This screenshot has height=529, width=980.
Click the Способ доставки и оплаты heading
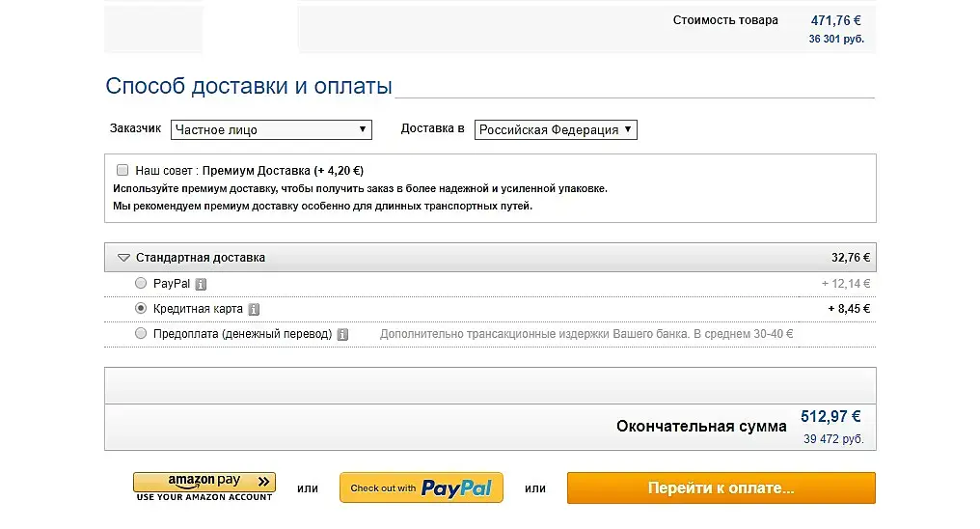249,86
